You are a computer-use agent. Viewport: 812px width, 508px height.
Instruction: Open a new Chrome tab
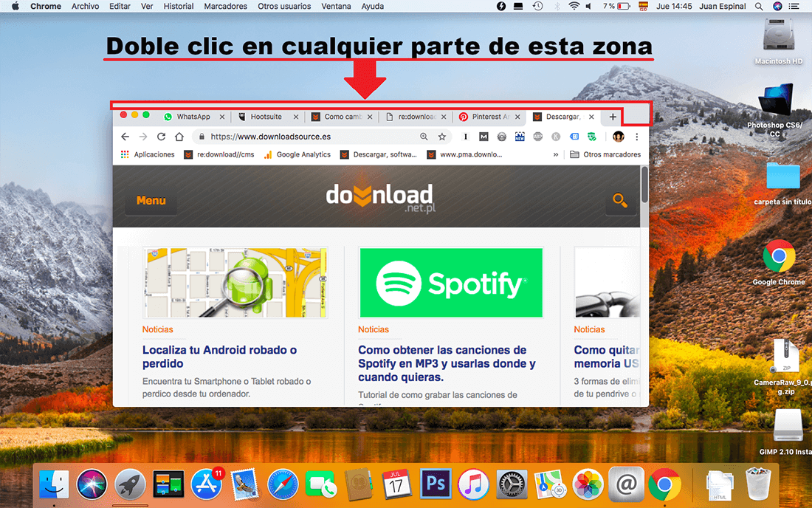(613, 117)
